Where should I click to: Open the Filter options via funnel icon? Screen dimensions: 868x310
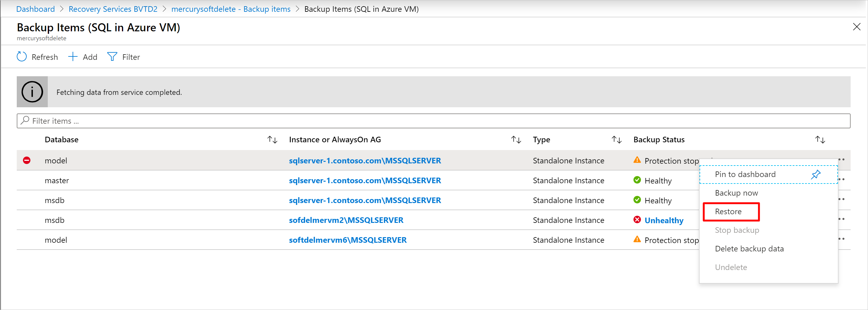pyautogui.click(x=112, y=56)
